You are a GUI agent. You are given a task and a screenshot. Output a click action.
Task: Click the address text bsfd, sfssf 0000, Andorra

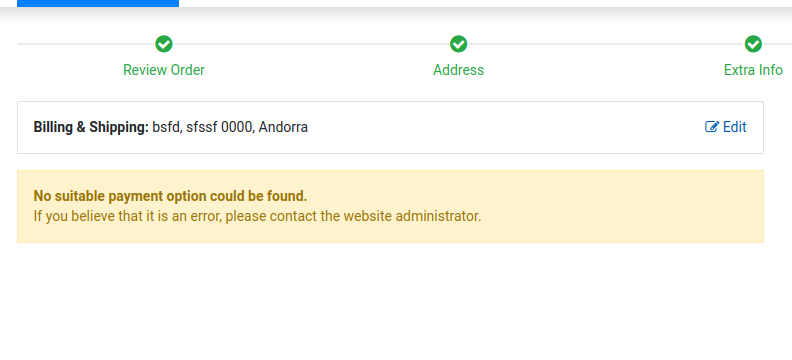(x=230, y=127)
